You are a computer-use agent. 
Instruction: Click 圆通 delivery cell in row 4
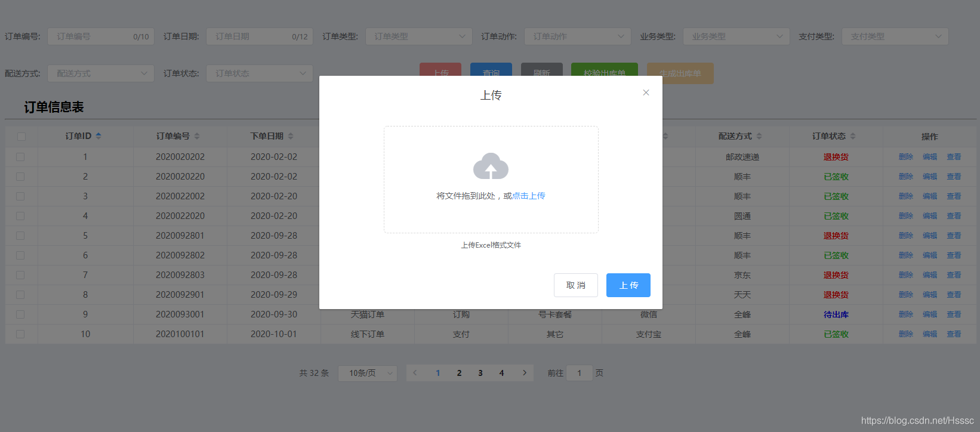(742, 216)
